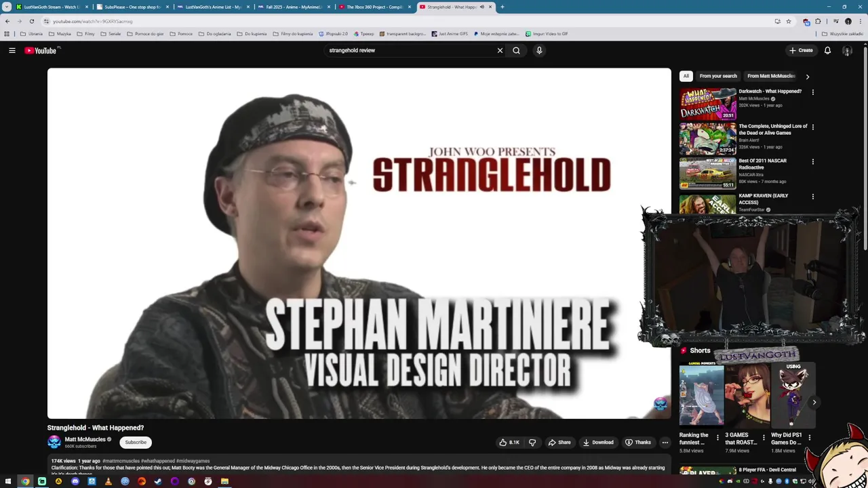
Task: Go to YouTube home via logo
Action: (x=41, y=50)
